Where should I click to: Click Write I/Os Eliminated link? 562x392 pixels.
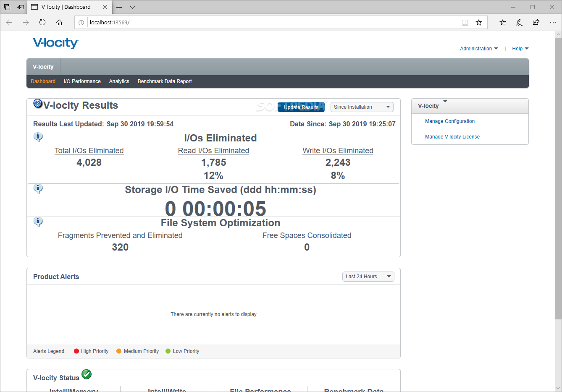[338, 151]
